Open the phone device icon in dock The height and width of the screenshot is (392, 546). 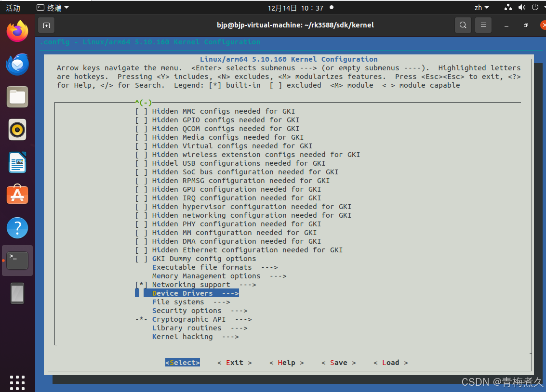pos(17,293)
